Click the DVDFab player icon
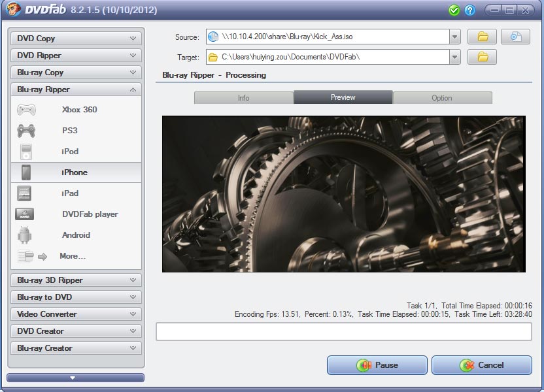This screenshot has width=544, height=392. click(24, 214)
